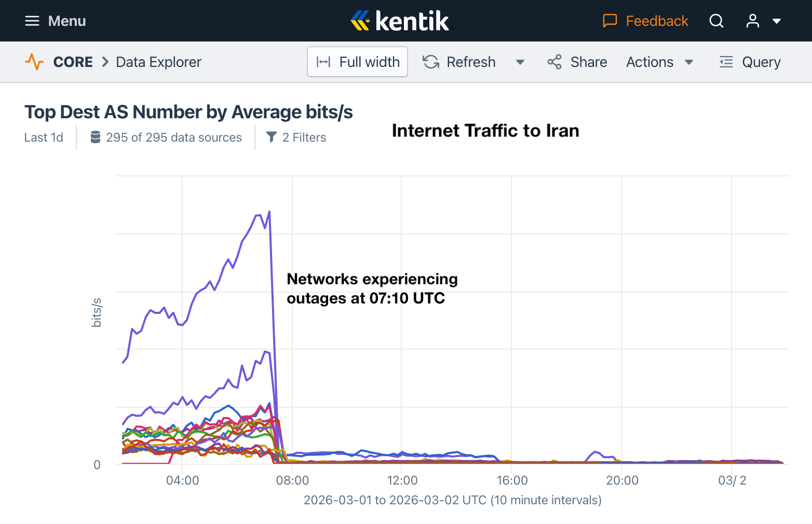Click the user profile icon

point(752,21)
